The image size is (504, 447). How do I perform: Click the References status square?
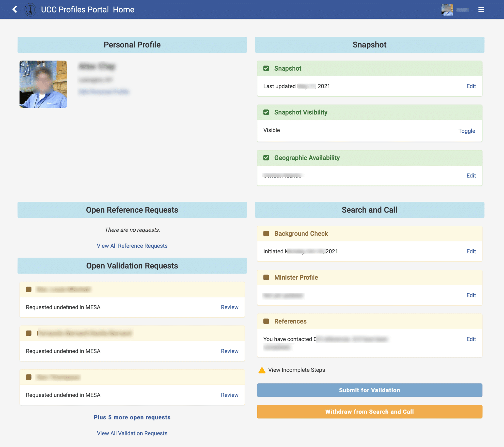tap(266, 321)
